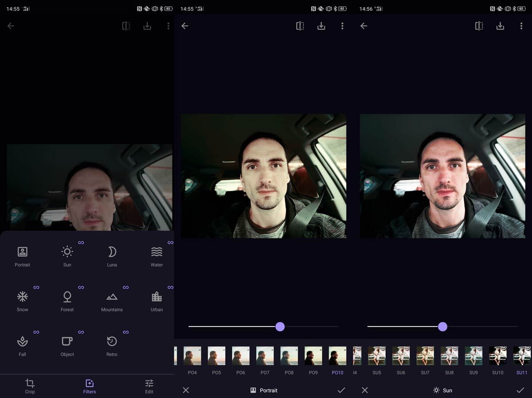Viewport: 532px width, 398px height.
Task: Open the Water filter category
Action: point(156,256)
